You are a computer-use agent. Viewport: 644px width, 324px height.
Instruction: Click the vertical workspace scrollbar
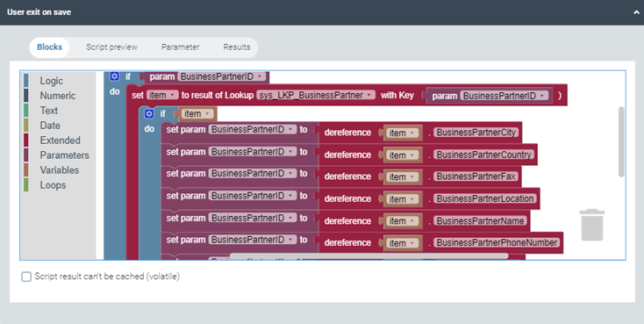click(x=621, y=142)
